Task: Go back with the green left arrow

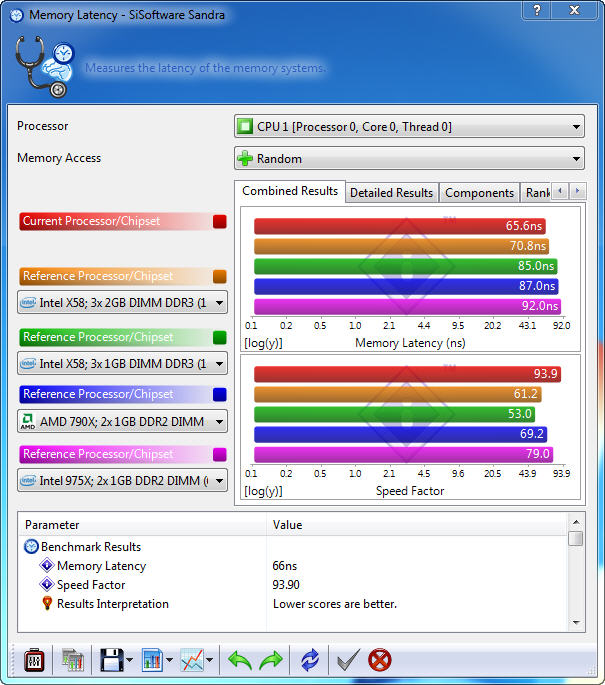Action: (x=240, y=660)
